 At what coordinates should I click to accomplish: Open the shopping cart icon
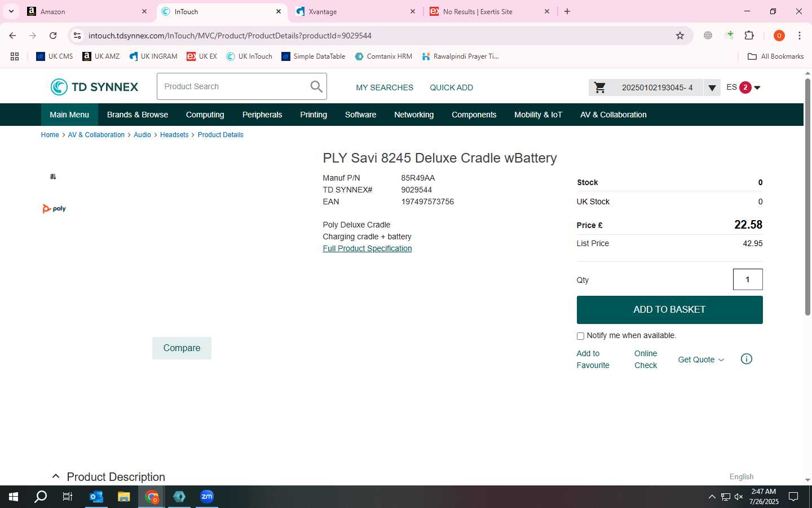[600, 87]
